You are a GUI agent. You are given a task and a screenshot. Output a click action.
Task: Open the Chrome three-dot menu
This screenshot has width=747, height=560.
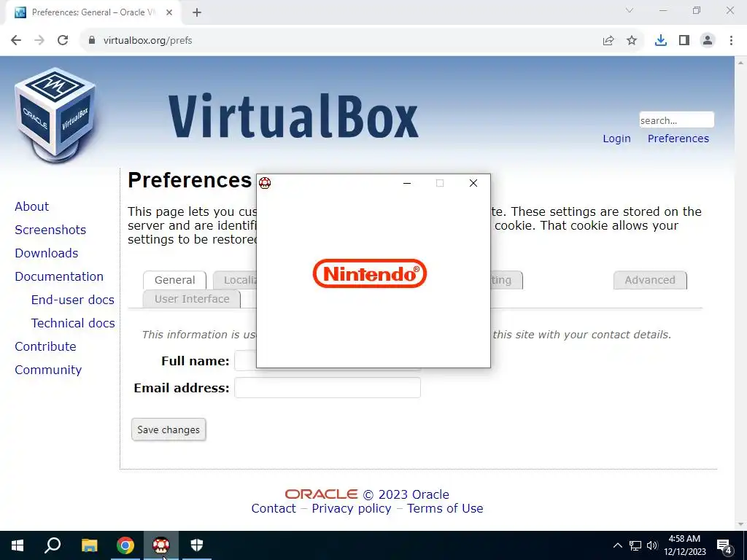coord(731,41)
